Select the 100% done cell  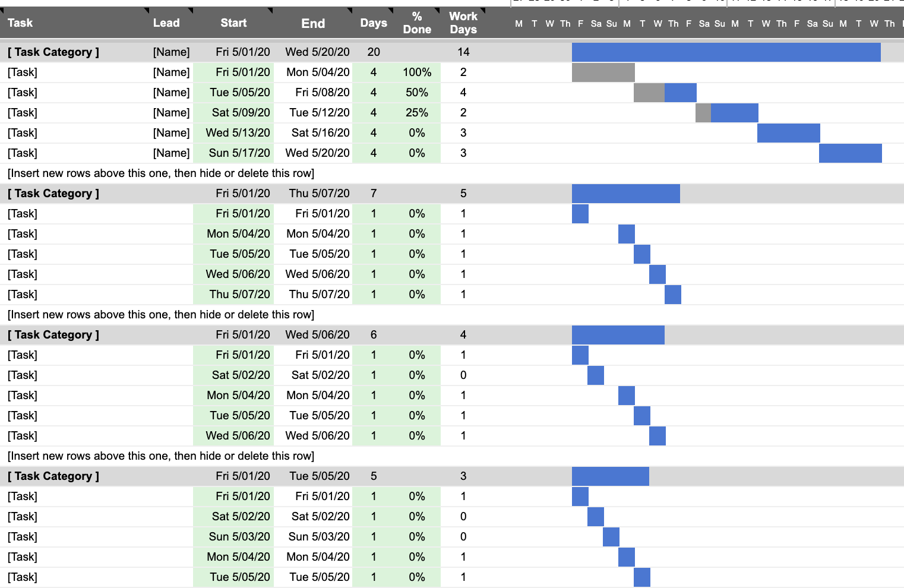pos(417,72)
